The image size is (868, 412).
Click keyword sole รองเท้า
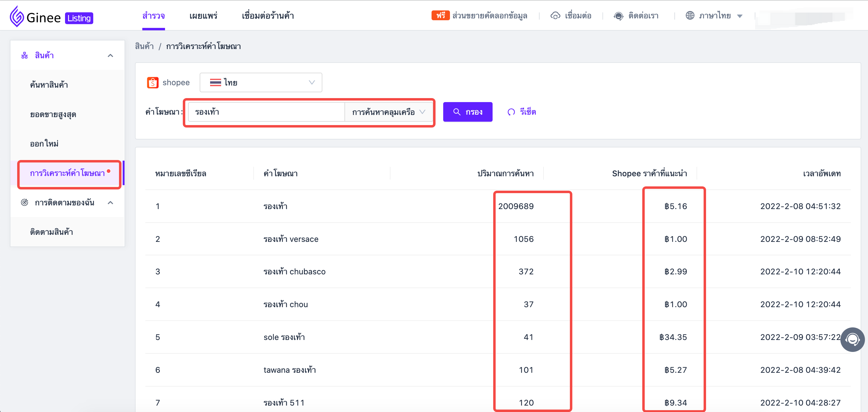[284, 337]
